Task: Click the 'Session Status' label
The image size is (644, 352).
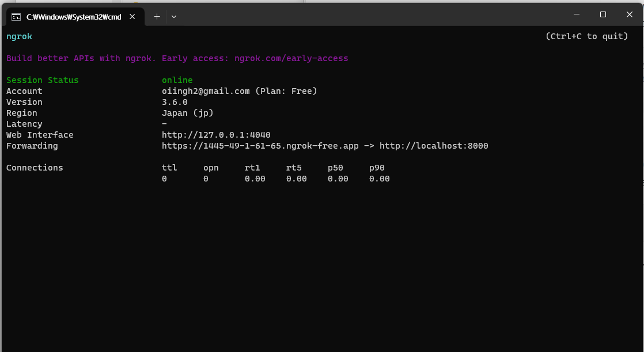Action: coord(42,80)
